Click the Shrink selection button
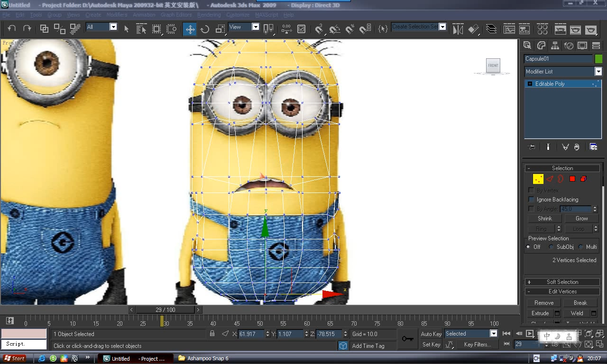The width and height of the screenshot is (607, 364). (x=544, y=218)
